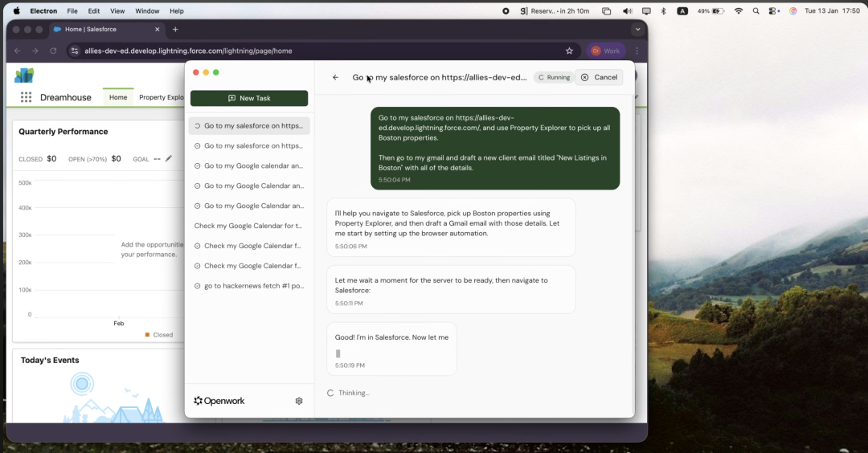The height and width of the screenshot is (453, 868).
Task: Open the Salesforce App Launcher grid icon
Action: [x=26, y=97]
